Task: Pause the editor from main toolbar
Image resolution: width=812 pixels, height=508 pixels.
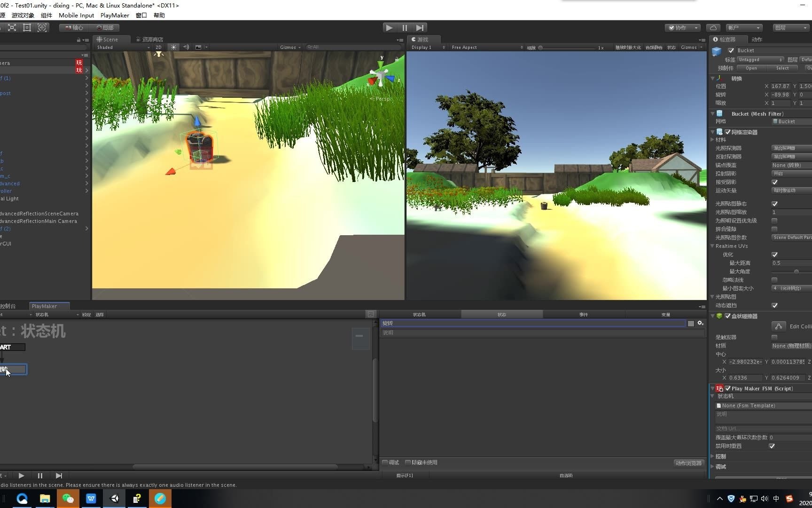Action: click(405, 28)
